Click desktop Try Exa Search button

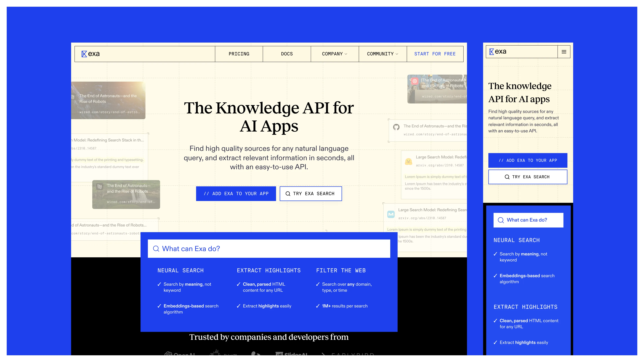311,194
